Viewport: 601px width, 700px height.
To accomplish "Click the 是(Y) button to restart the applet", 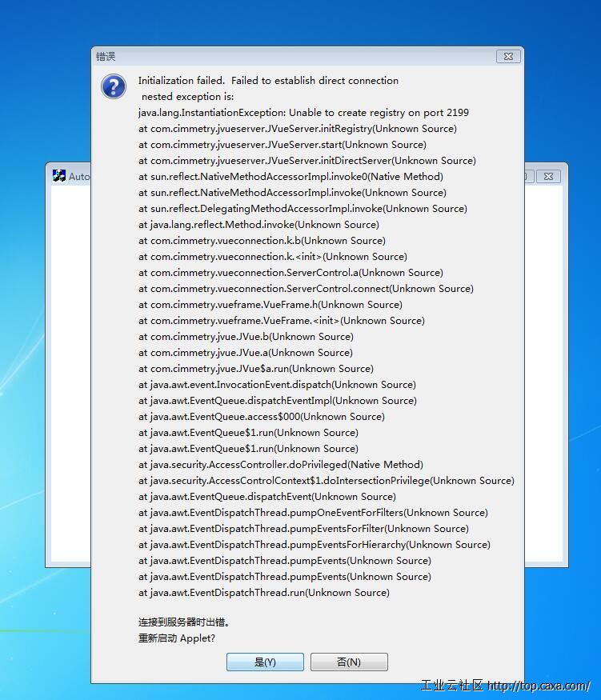I will pyautogui.click(x=265, y=662).
